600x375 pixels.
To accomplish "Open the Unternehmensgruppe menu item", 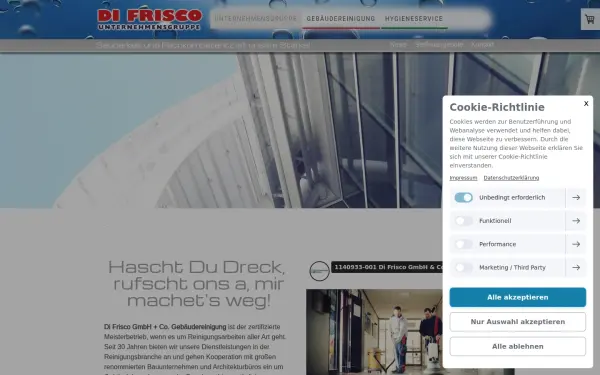I will (255, 18).
